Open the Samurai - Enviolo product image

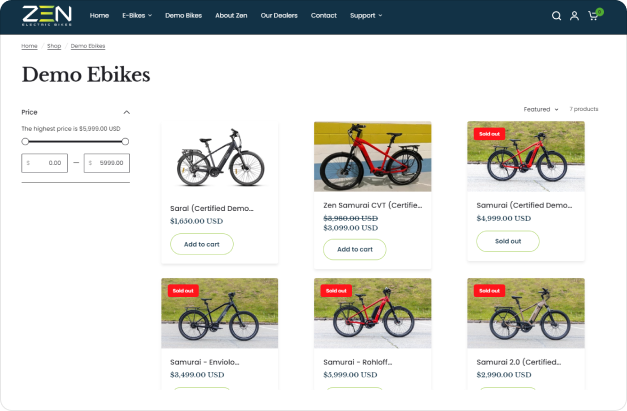[220, 313]
